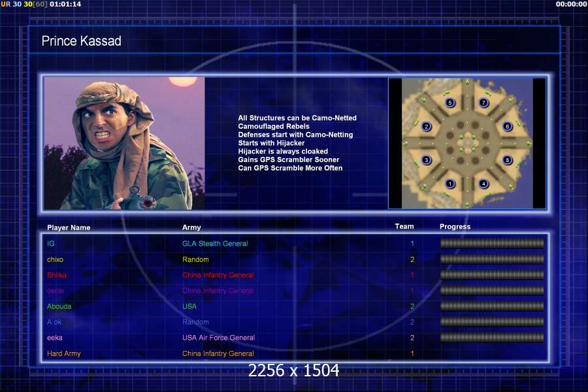Click the UR 30 30 frame counter

point(24,4)
